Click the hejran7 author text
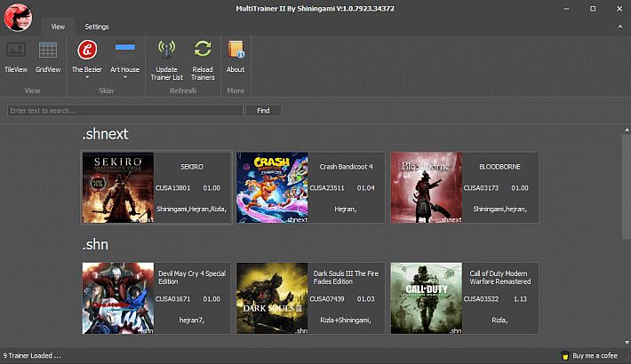Screen dimensions: 631x364 [x=192, y=320]
